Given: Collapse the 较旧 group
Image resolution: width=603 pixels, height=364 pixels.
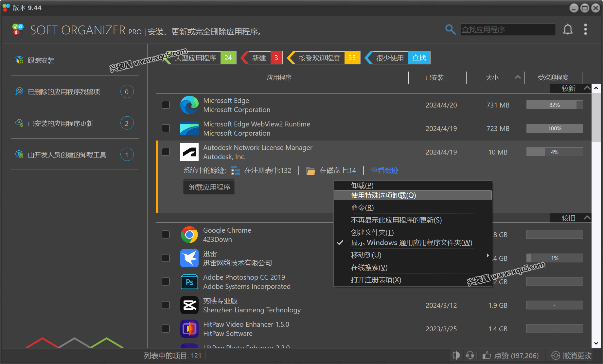Looking at the screenshot, I should pos(587,218).
